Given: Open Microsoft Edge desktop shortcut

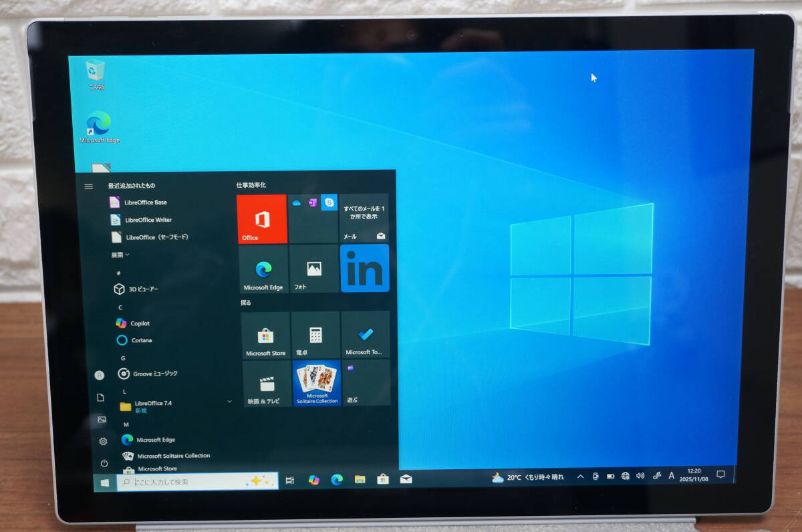Looking at the screenshot, I should coord(99,127).
